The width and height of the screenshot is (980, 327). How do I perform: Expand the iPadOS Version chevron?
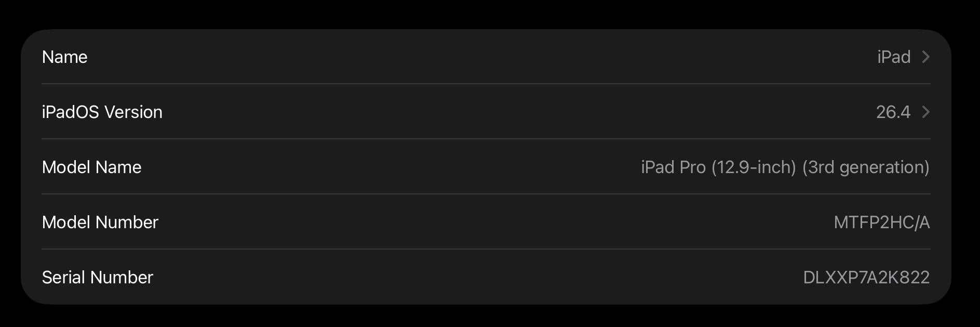point(925,112)
